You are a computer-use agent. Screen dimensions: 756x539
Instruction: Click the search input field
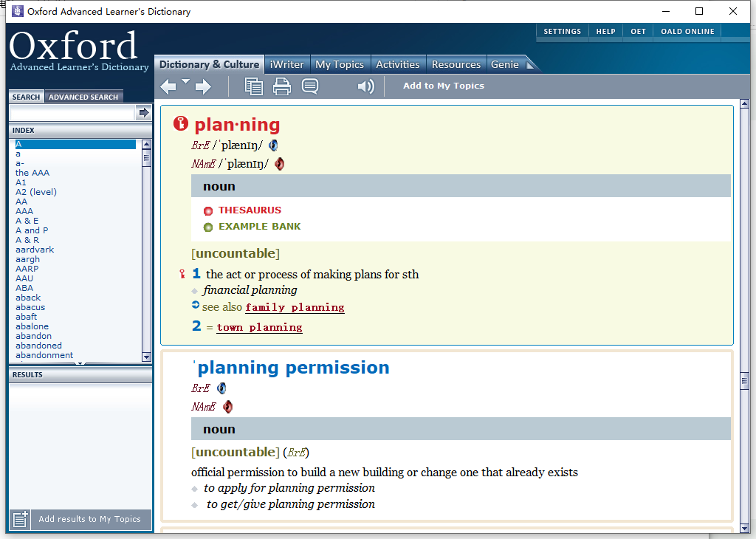point(72,113)
